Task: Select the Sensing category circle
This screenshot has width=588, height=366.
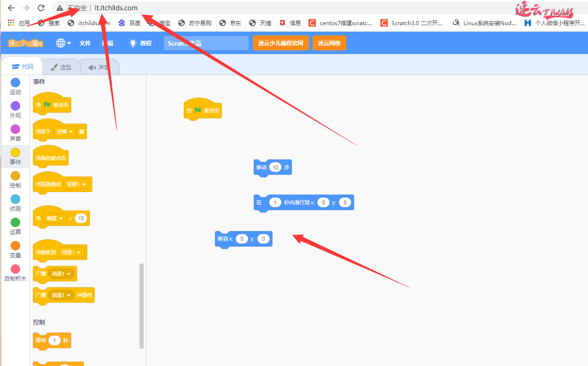Action: pos(15,199)
